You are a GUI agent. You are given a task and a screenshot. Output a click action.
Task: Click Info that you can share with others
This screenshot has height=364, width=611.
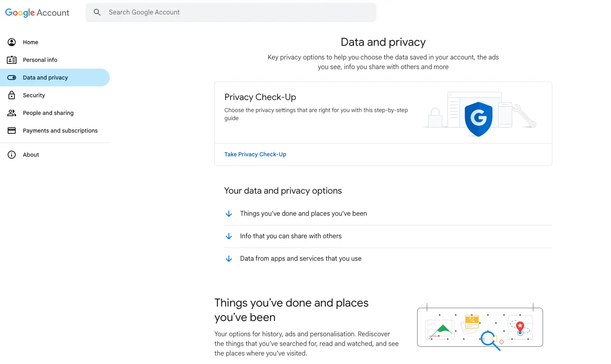coord(290,236)
